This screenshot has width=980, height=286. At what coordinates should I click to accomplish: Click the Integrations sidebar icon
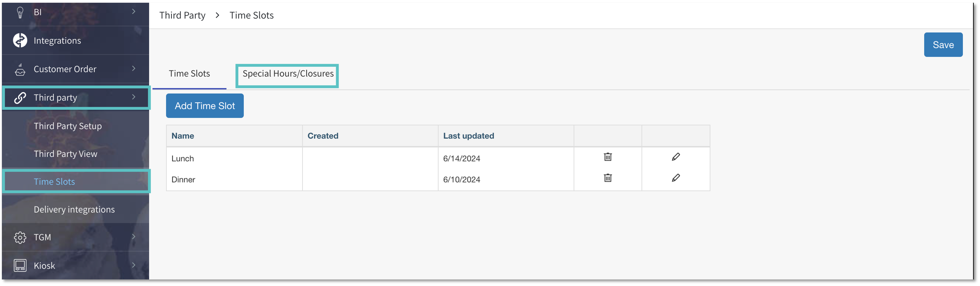(x=20, y=40)
